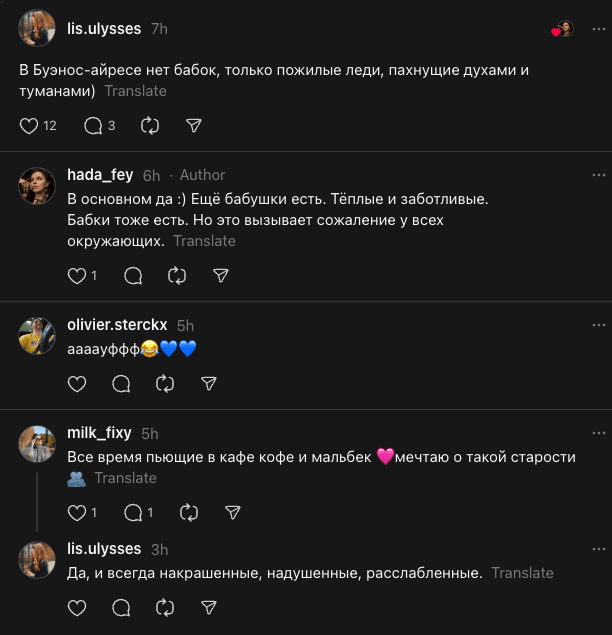Like the top lis.ulysses post
This screenshot has height=635, width=612.
[x=29, y=126]
